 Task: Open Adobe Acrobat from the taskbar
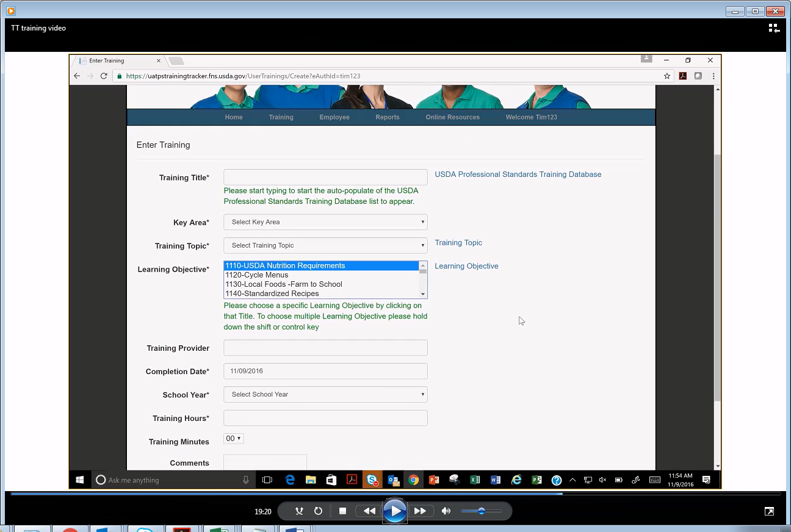click(x=352, y=480)
